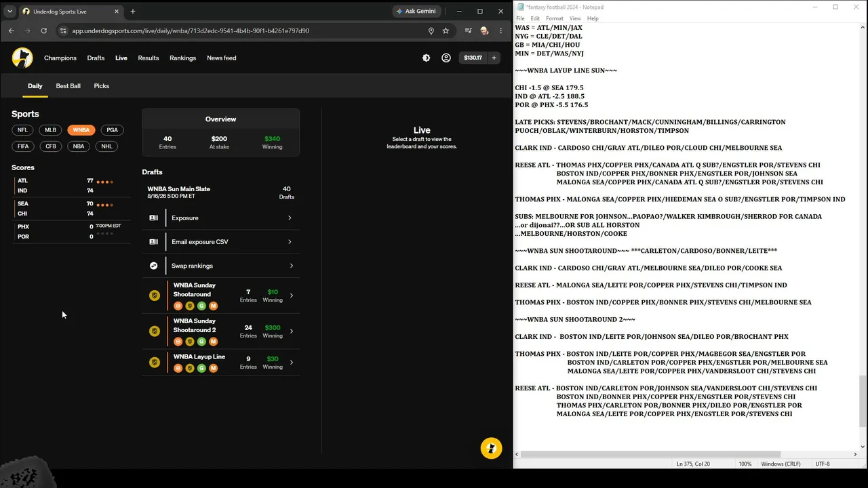The width and height of the screenshot is (868, 488).
Task: Reload the Underdog page
Action: pyautogui.click(x=43, y=30)
